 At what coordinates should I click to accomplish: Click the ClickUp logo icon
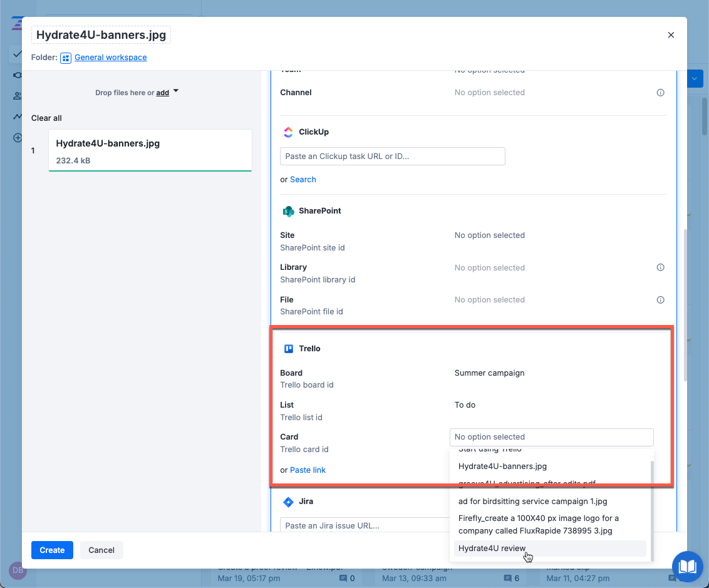[288, 132]
